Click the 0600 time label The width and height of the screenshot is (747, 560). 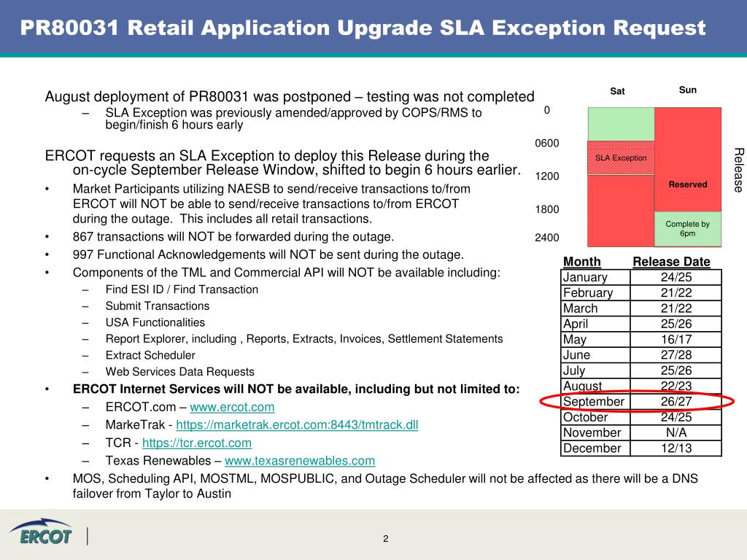(547, 144)
